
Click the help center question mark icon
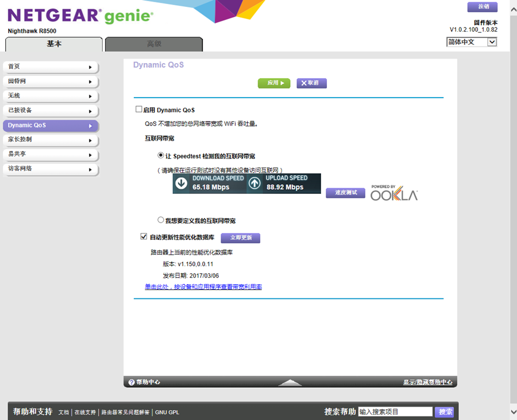pos(131,382)
